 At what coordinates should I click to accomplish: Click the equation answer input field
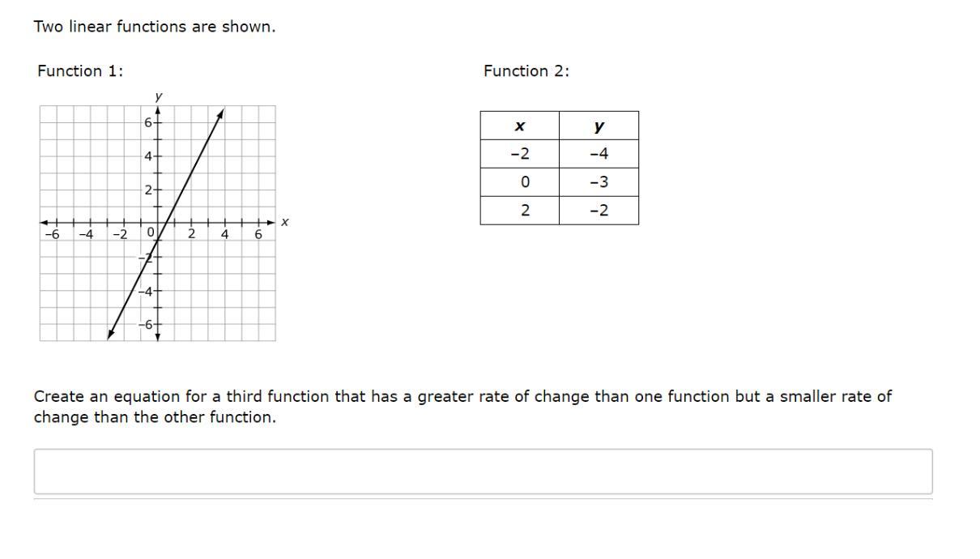pyautogui.click(x=483, y=472)
